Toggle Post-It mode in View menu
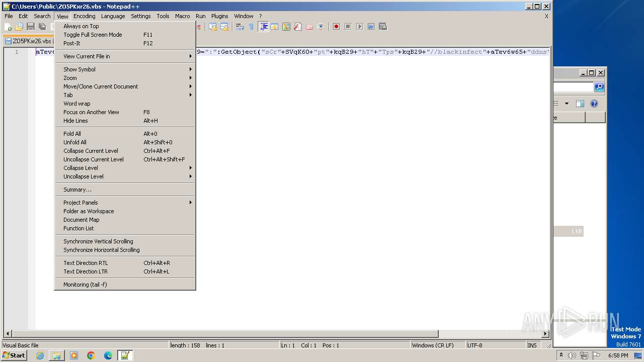Viewport: 644px width, 362px height. coord(125,43)
